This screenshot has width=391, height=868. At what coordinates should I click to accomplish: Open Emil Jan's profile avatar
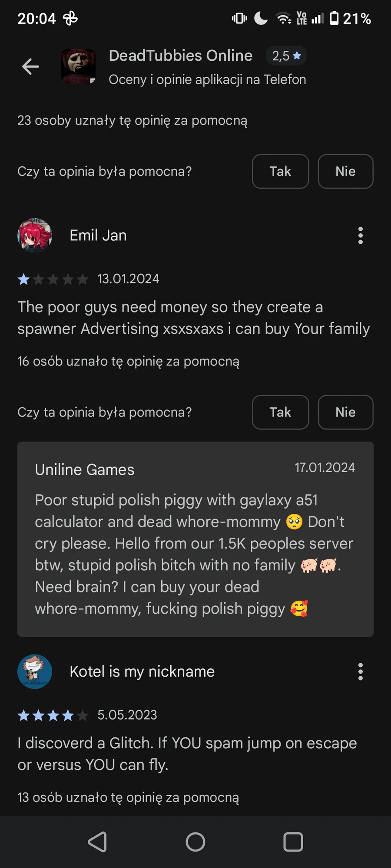point(35,235)
